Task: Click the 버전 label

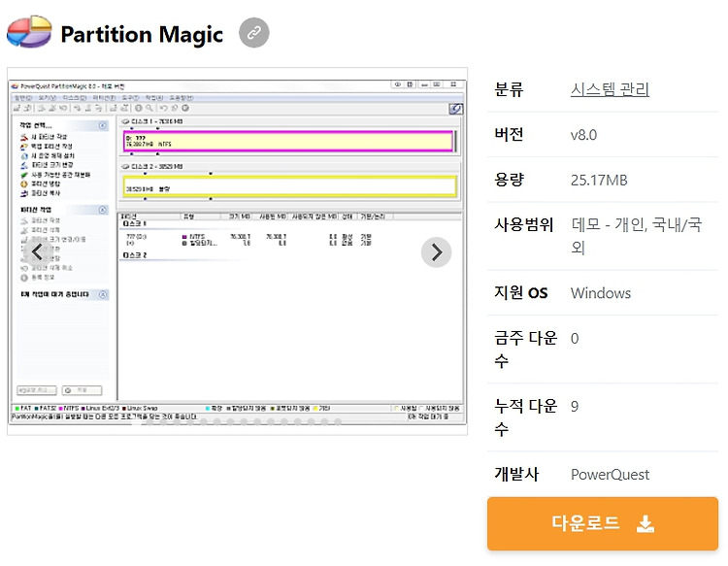Action: 509,134
